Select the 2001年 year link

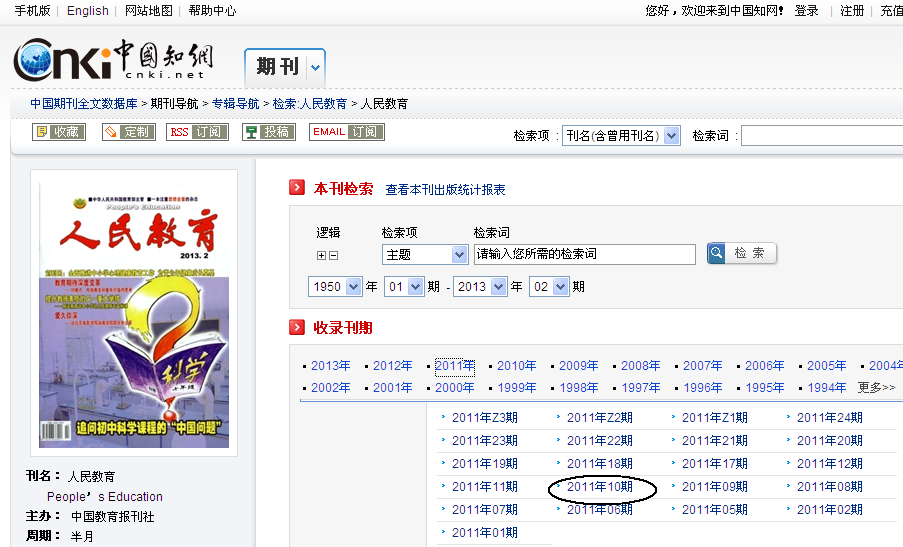tap(393, 388)
